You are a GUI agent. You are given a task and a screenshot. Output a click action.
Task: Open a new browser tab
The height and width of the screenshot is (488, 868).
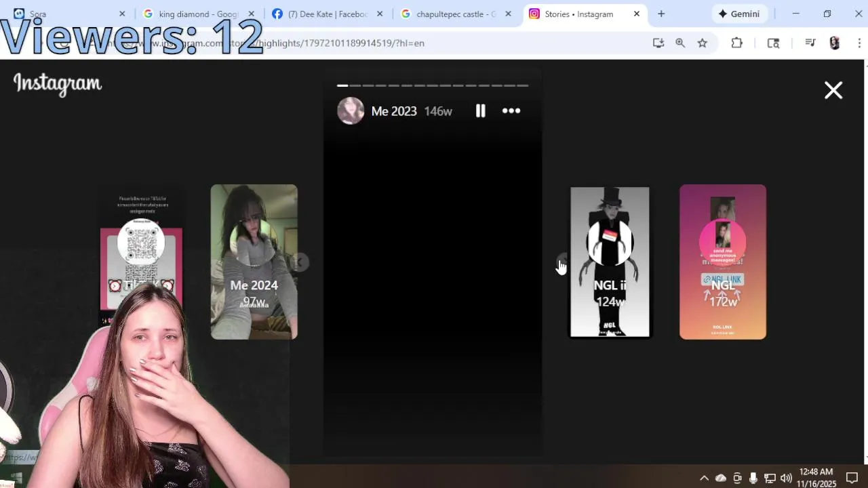point(661,14)
